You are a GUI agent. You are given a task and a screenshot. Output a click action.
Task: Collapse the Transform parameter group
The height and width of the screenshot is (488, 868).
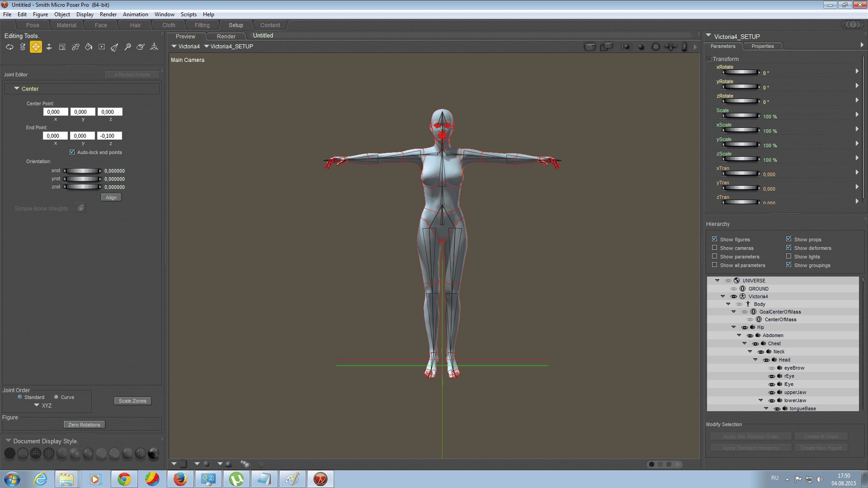(x=709, y=59)
